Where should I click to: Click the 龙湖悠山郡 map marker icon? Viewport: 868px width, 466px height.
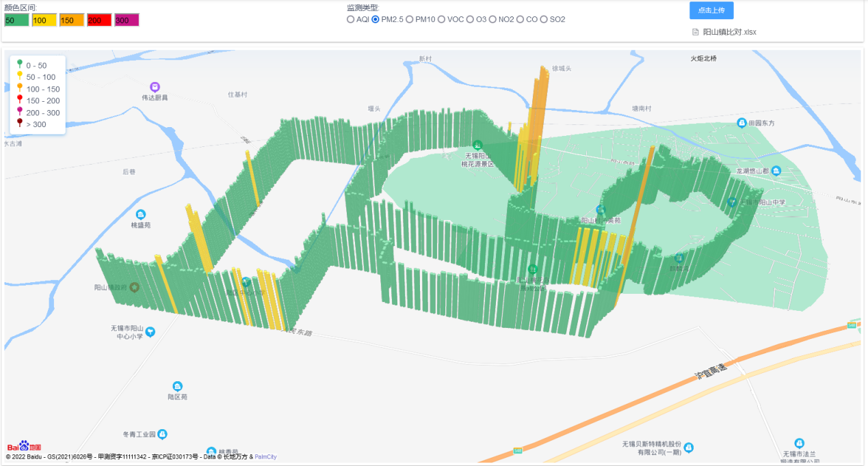776,171
